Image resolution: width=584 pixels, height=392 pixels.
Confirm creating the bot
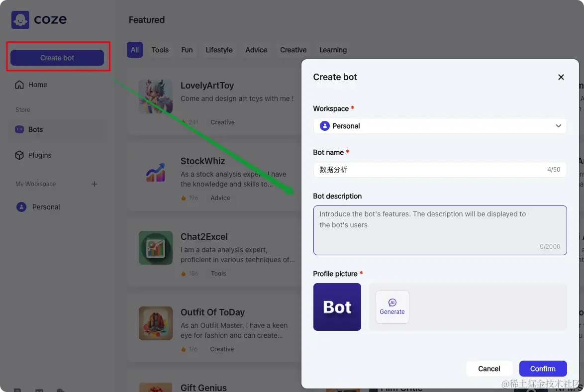(x=543, y=369)
